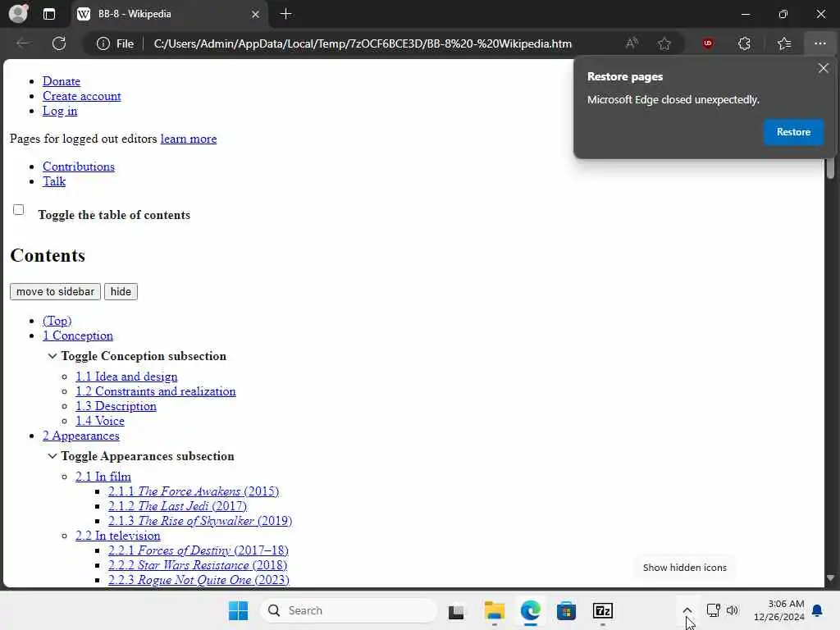Screen dimensions: 840x630
Task: Follow the learn more link
Action: 189,139
